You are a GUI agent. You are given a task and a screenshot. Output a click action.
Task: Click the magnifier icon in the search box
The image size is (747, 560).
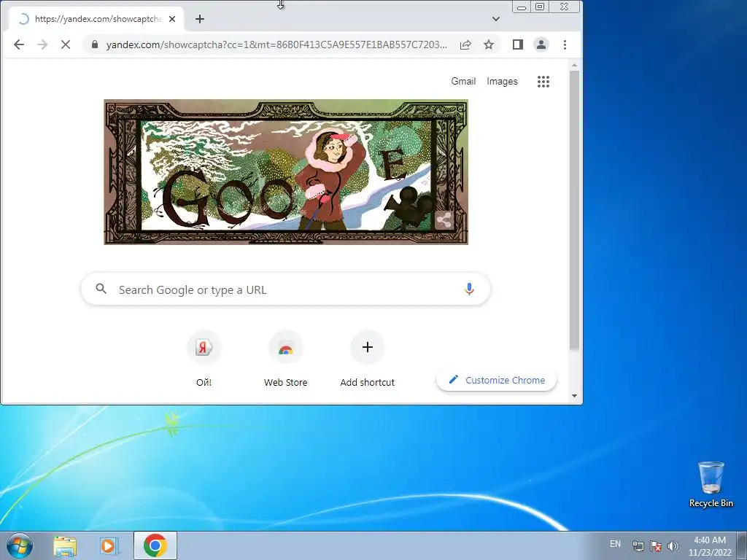point(101,289)
